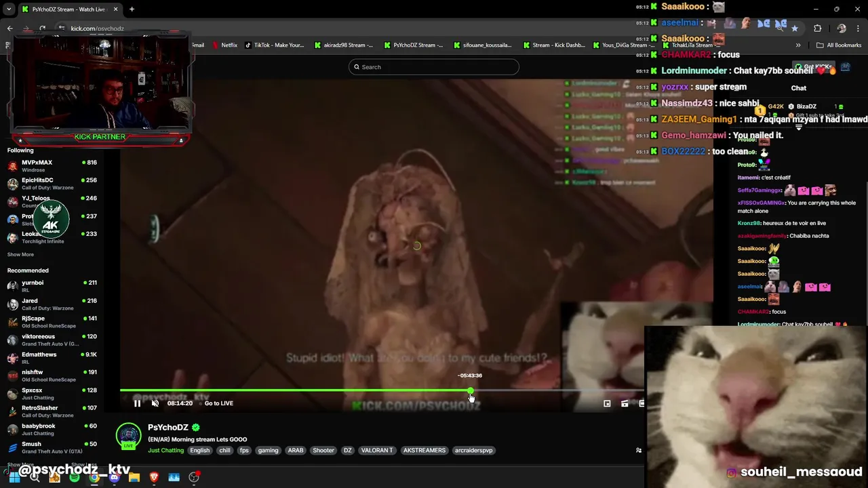Click Go to LIVE in player
This screenshot has width=868, height=488.
click(219, 403)
